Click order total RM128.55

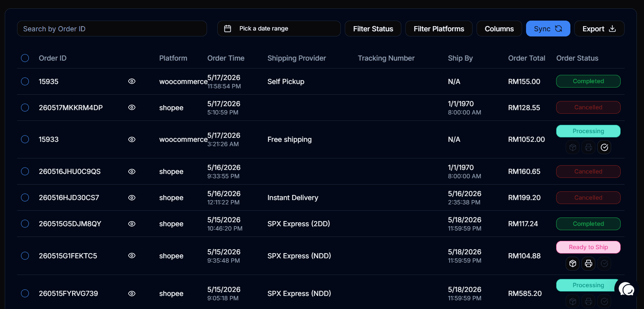[524, 107]
